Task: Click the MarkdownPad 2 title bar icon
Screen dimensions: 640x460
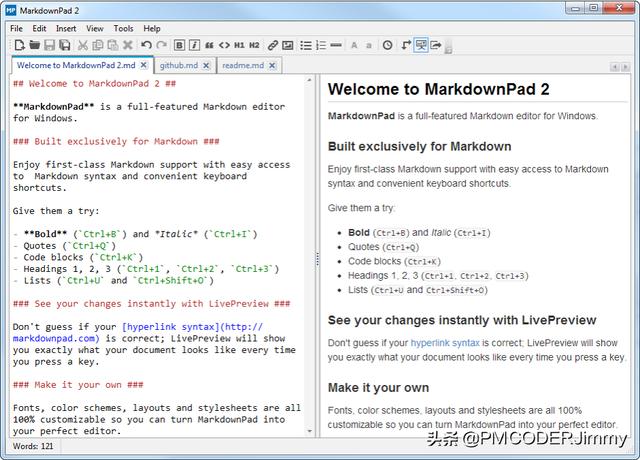Action: tap(11, 11)
